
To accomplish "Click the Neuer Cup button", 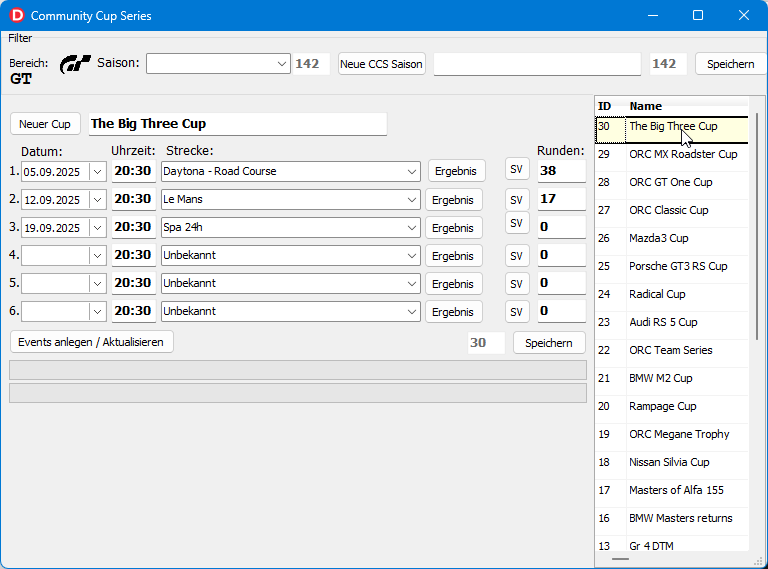I will coord(45,124).
